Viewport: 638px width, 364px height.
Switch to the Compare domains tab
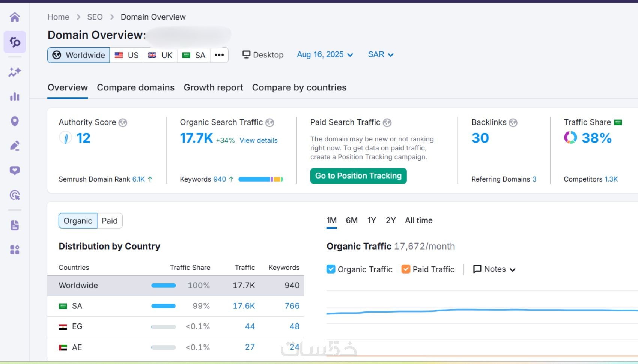[x=135, y=87]
